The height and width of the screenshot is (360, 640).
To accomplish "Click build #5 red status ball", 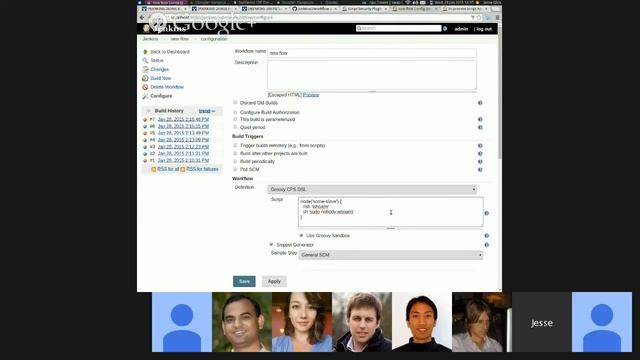I will (x=145, y=133).
